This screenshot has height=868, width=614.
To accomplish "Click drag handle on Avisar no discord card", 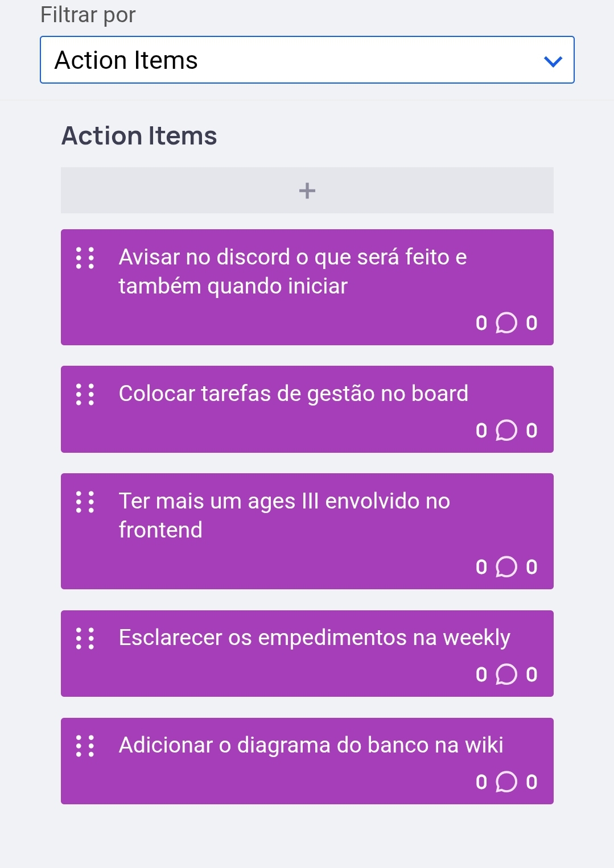I will click(85, 258).
